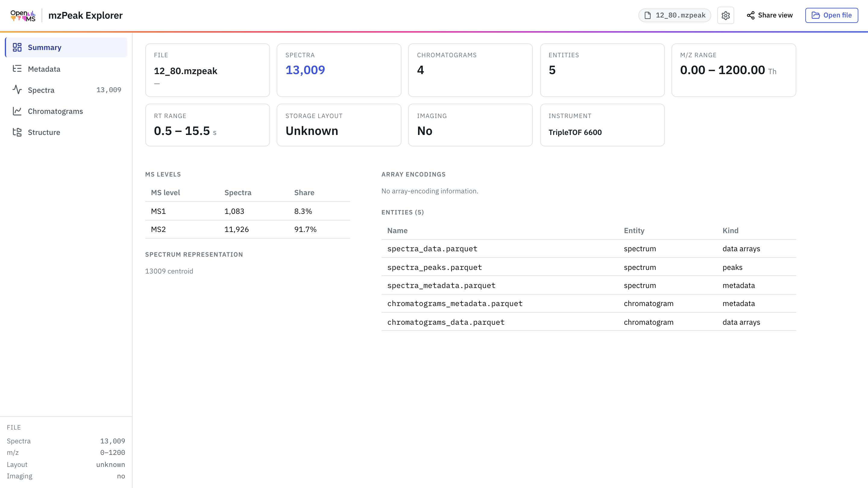Viewport: 868px width, 488px height.
Task: Click the 13009 centroid text
Action: (169, 271)
